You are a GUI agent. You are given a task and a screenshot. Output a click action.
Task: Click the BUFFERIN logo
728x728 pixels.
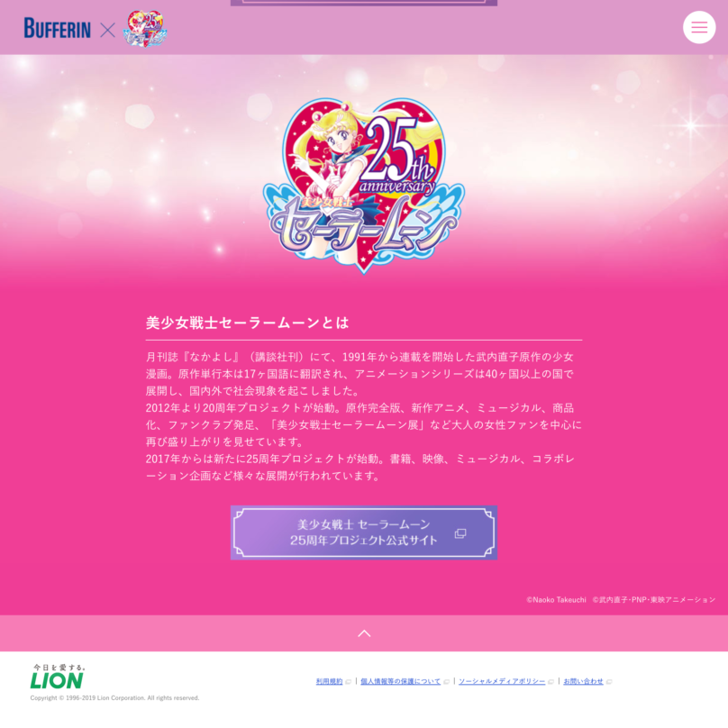57,28
